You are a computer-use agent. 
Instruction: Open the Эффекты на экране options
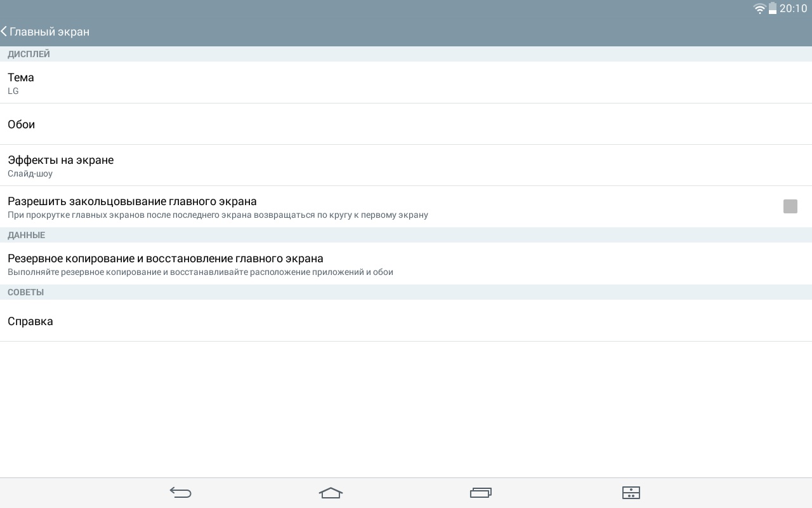61,160
